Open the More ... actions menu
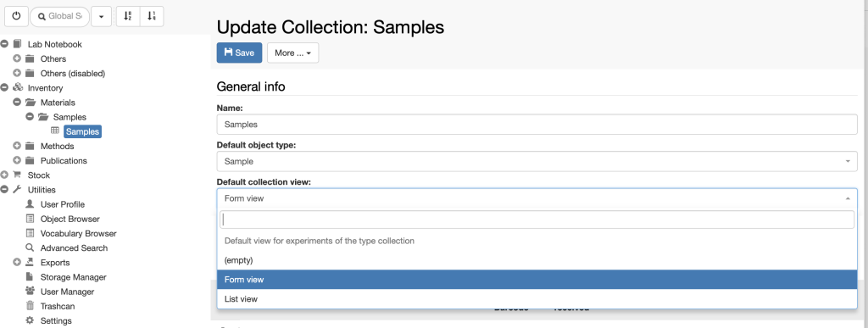 [x=292, y=53]
